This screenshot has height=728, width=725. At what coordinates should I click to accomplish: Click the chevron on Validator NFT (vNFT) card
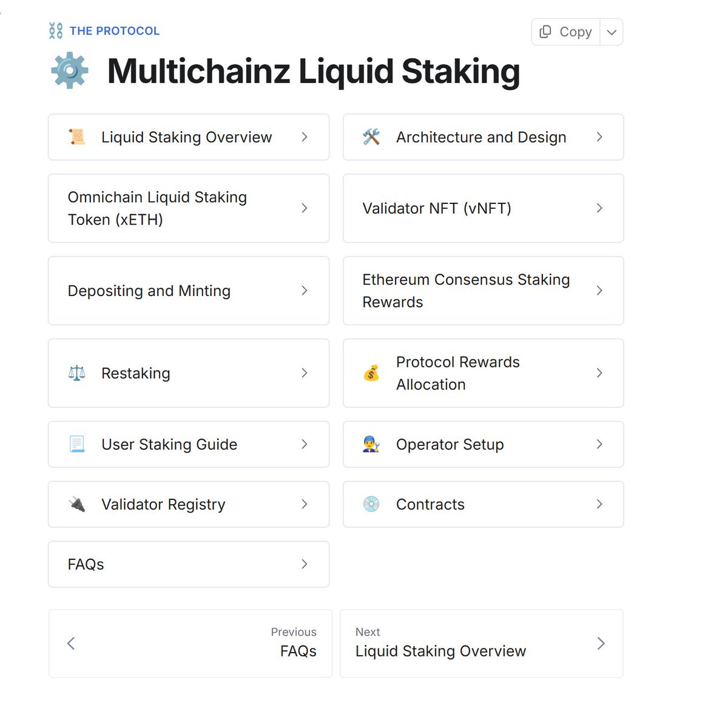click(x=599, y=208)
